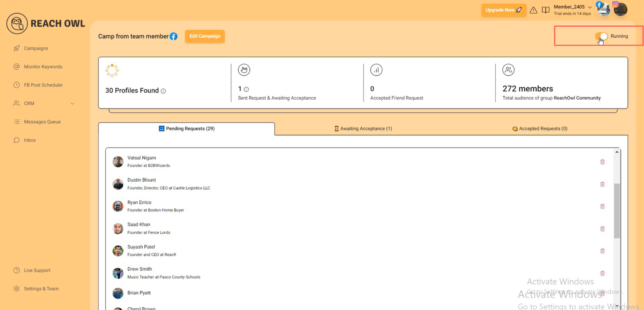Select the name Brian Pyatt
The height and width of the screenshot is (310, 644).
[139, 293]
